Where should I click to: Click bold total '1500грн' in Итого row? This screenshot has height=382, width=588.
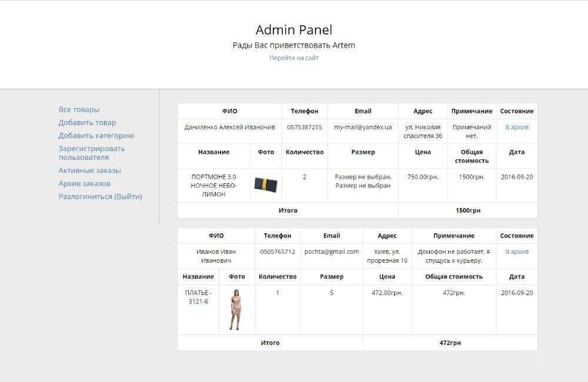(468, 210)
